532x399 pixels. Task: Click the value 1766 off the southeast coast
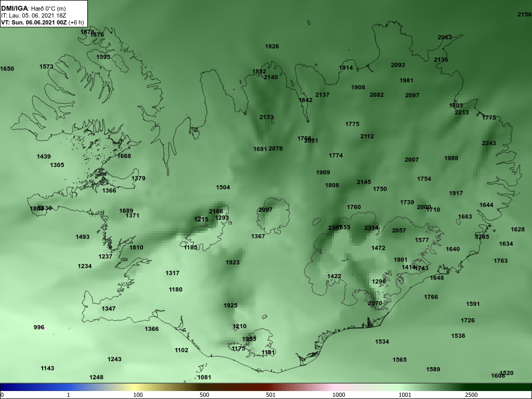431,297
